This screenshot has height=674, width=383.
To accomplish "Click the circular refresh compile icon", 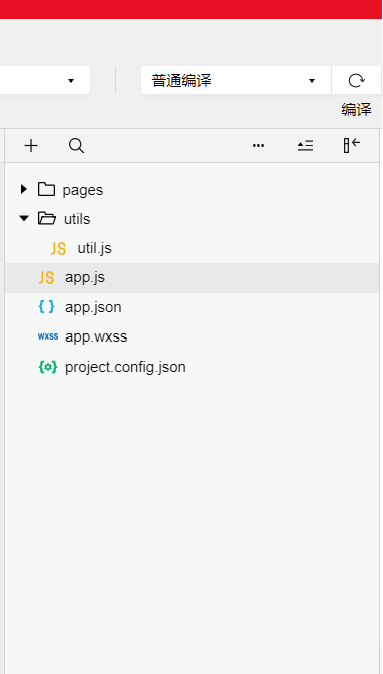I will point(356,80).
